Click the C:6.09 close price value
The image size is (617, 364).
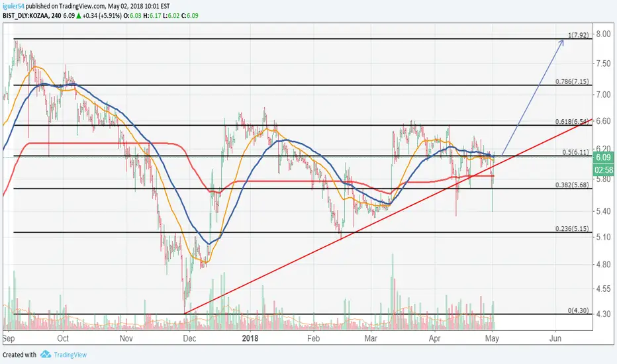(189, 16)
